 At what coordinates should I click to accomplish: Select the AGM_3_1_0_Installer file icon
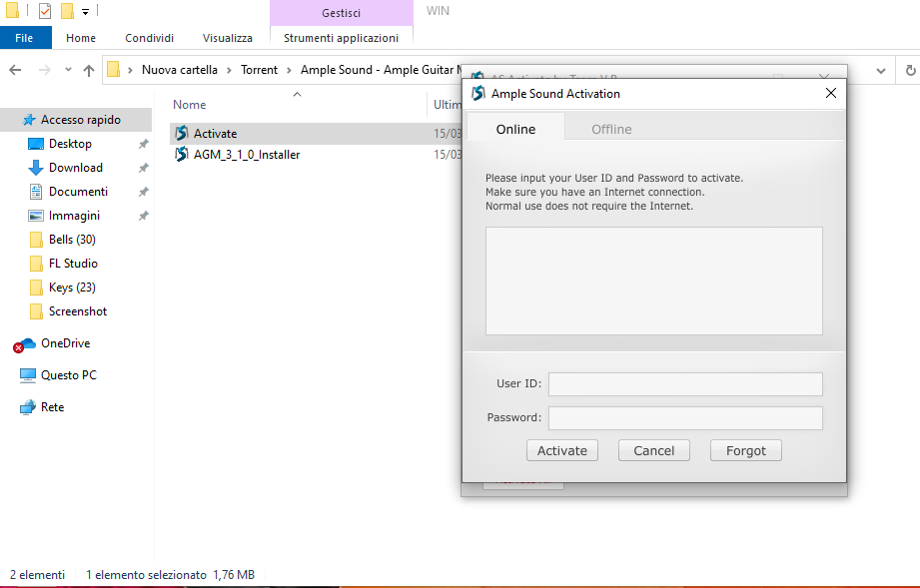(182, 155)
